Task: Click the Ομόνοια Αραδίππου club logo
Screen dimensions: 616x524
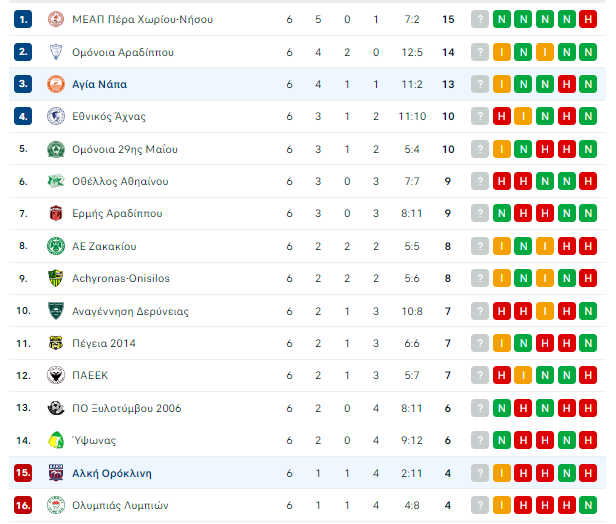Action: [56, 52]
